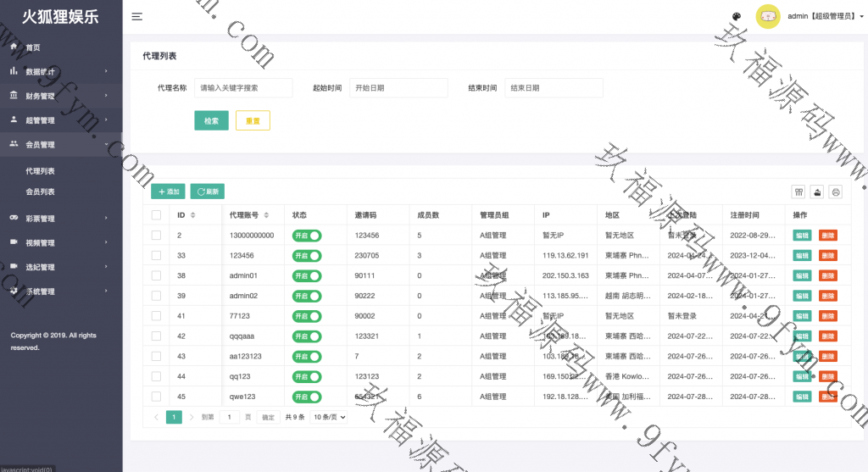Click the 检索 search button
The width and height of the screenshot is (868, 472).
tap(211, 120)
